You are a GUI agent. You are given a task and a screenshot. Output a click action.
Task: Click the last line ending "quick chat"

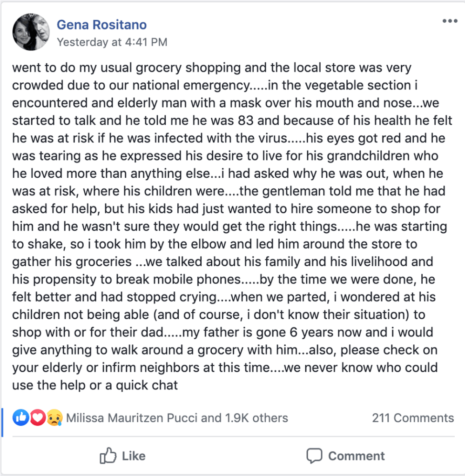(x=95, y=385)
